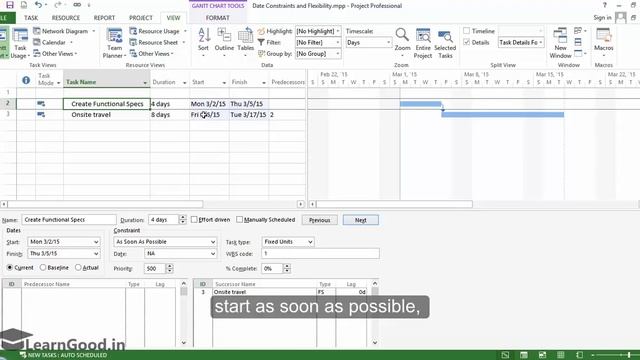
Task: Click the Name field Create Functional Specs
Action: [x=69, y=220]
